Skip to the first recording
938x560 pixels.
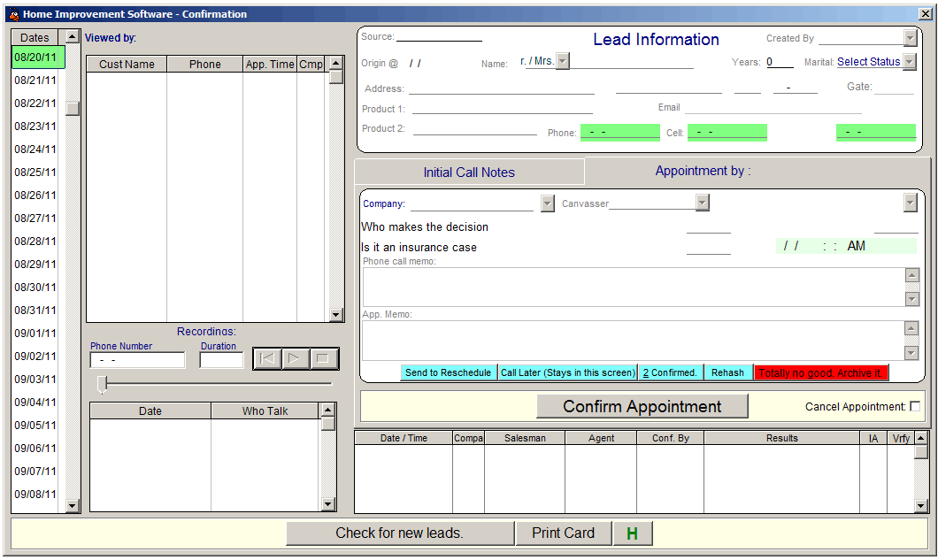pyautogui.click(x=267, y=358)
